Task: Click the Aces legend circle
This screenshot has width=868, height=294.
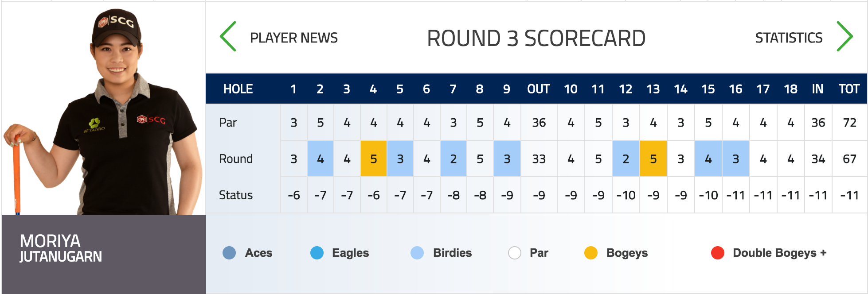Action: pos(229,253)
